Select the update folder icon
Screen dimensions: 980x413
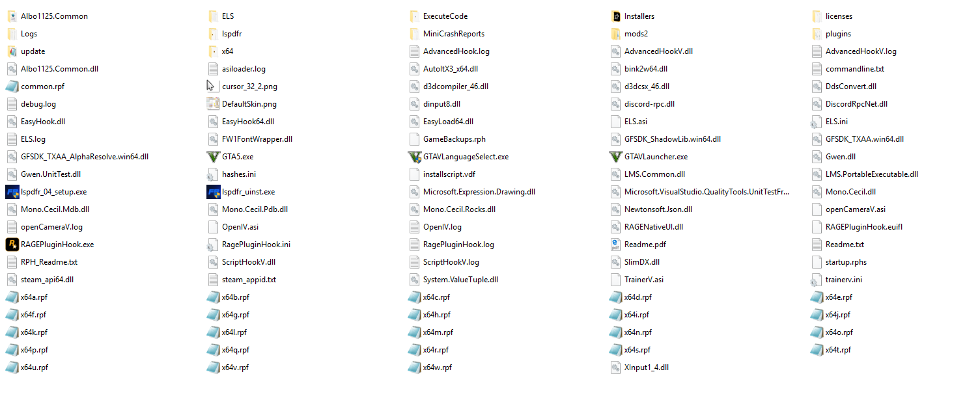(x=12, y=51)
